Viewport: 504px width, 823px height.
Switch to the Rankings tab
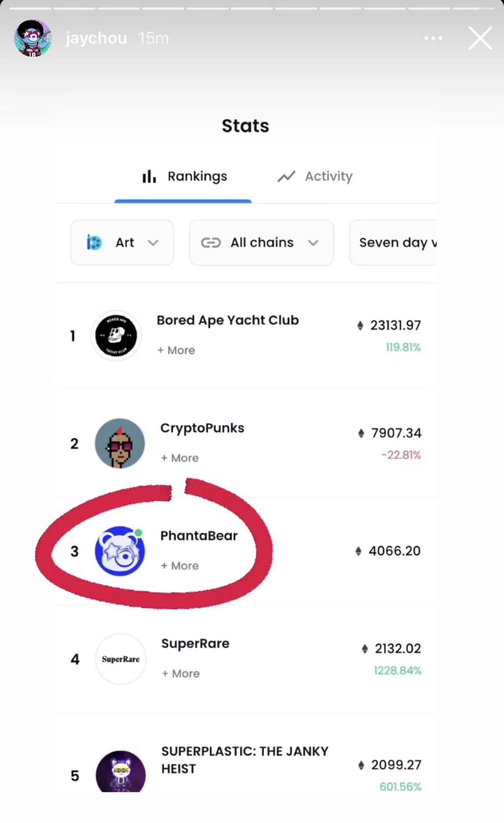pos(185,176)
